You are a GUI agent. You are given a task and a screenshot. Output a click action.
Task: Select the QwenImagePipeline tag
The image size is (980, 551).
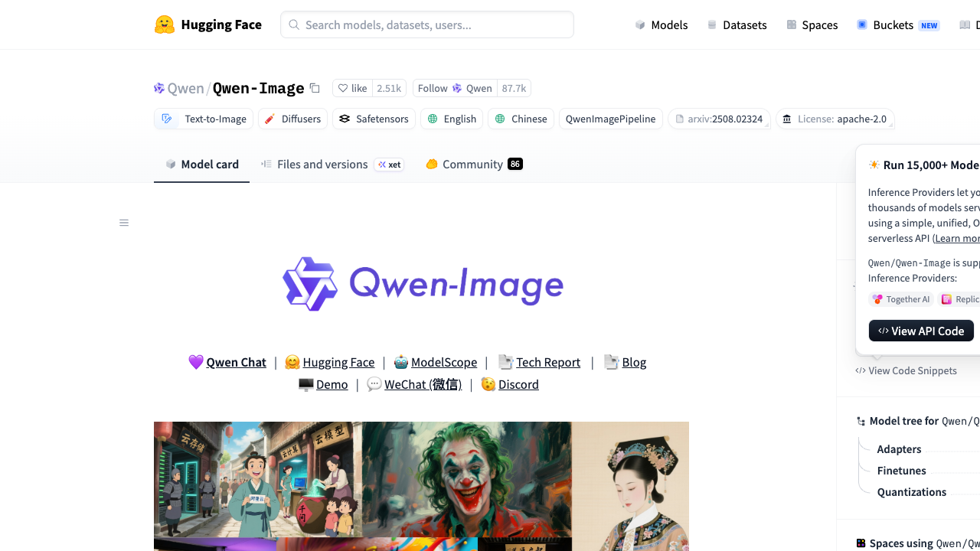(x=610, y=119)
